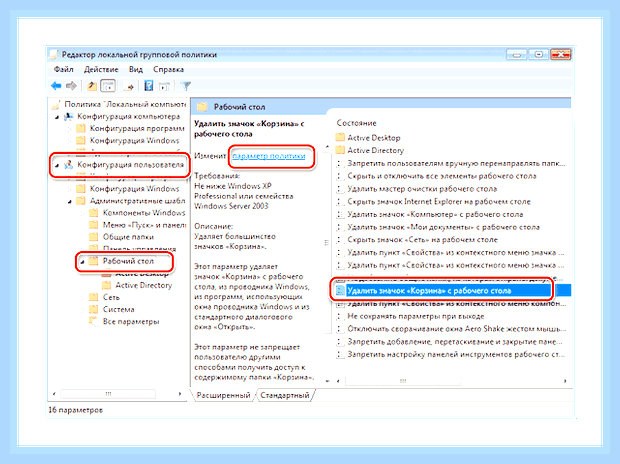Switch to the Стандартный tab
620x464 pixels.
point(285,395)
